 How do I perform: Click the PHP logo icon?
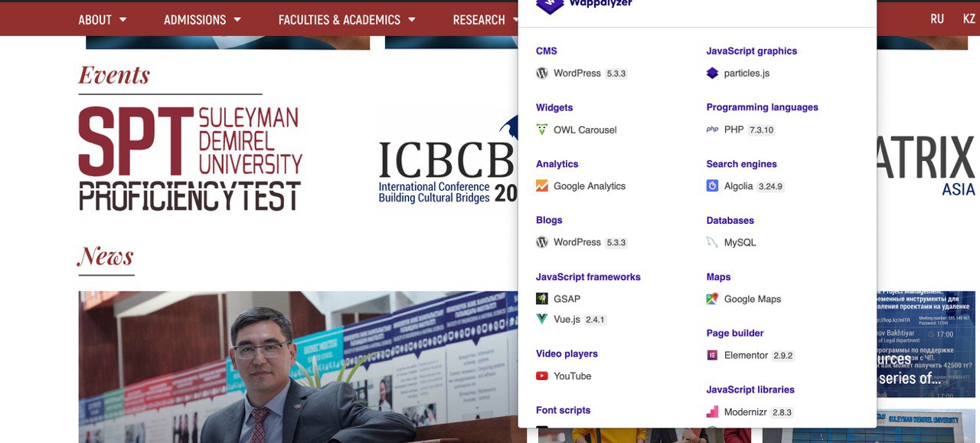click(x=713, y=130)
